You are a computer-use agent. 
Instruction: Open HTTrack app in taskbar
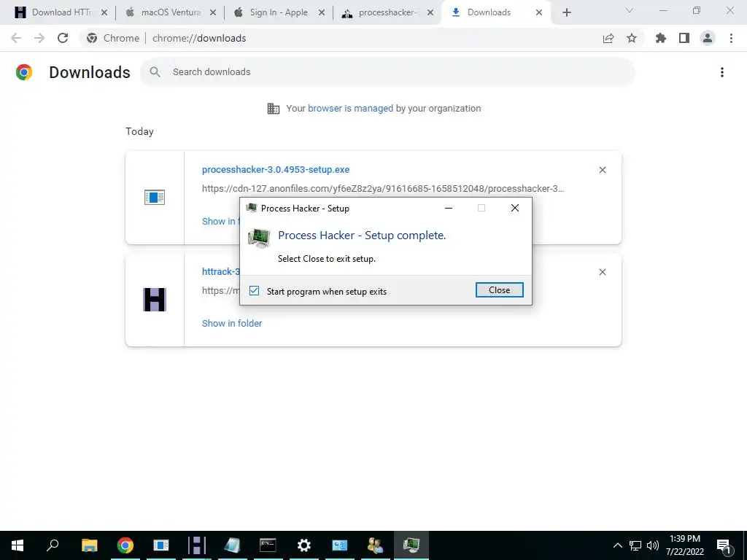197,545
